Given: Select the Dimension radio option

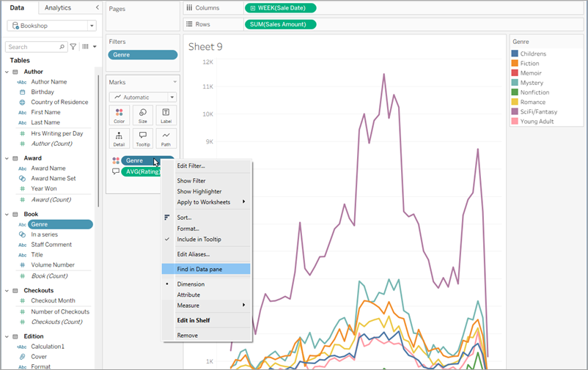Looking at the screenshot, I should 191,284.
